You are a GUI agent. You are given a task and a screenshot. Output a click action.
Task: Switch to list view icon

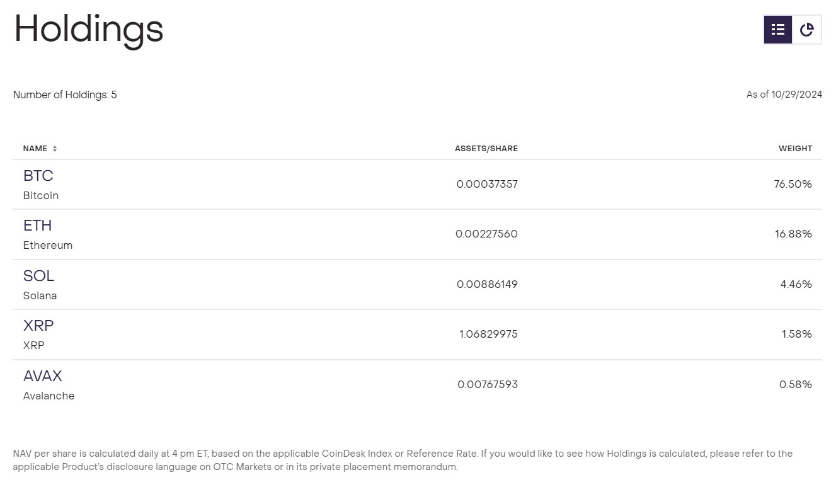click(x=778, y=30)
